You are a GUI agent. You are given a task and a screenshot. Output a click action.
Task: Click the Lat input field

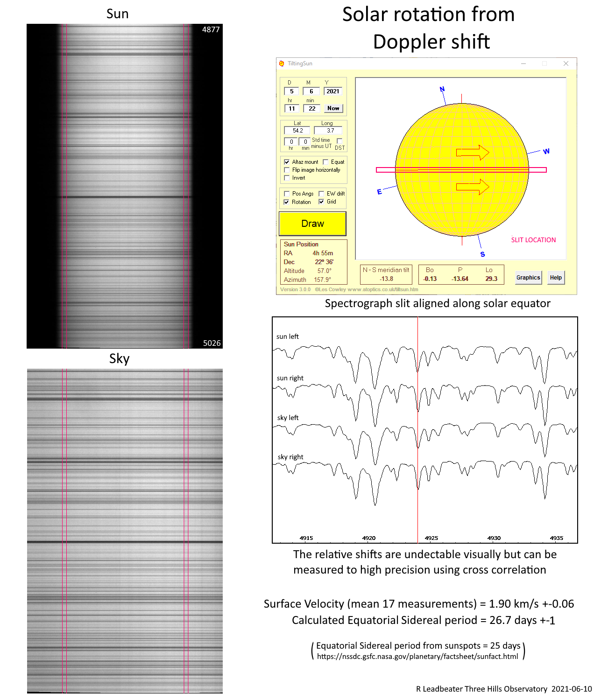pyautogui.click(x=297, y=131)
